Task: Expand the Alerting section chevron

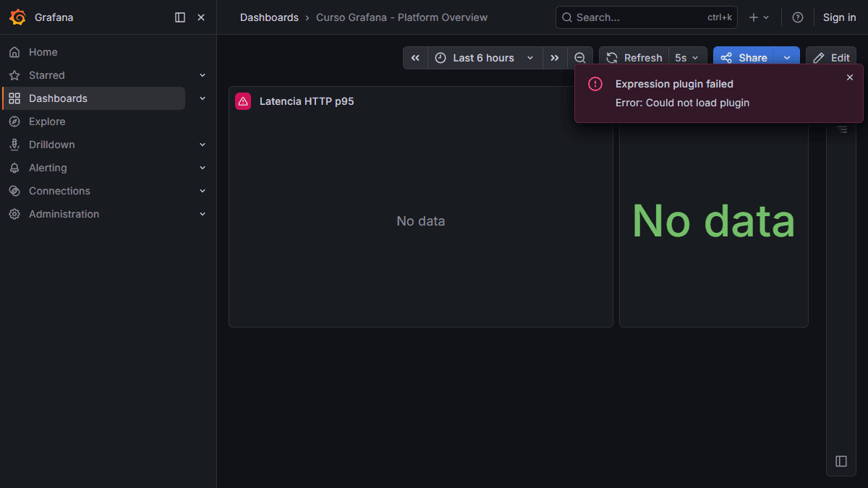Action: (x=203, y=168)
